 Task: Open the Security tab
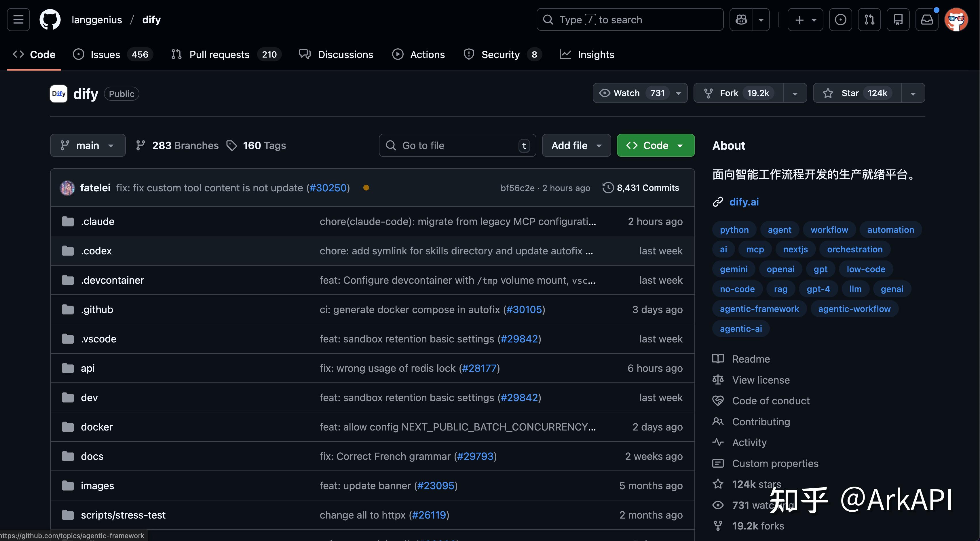[502, 54]
